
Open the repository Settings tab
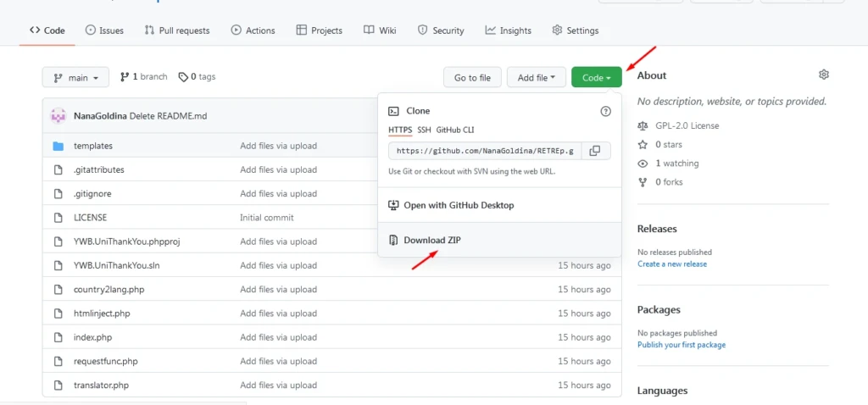(x=576, y=31)
